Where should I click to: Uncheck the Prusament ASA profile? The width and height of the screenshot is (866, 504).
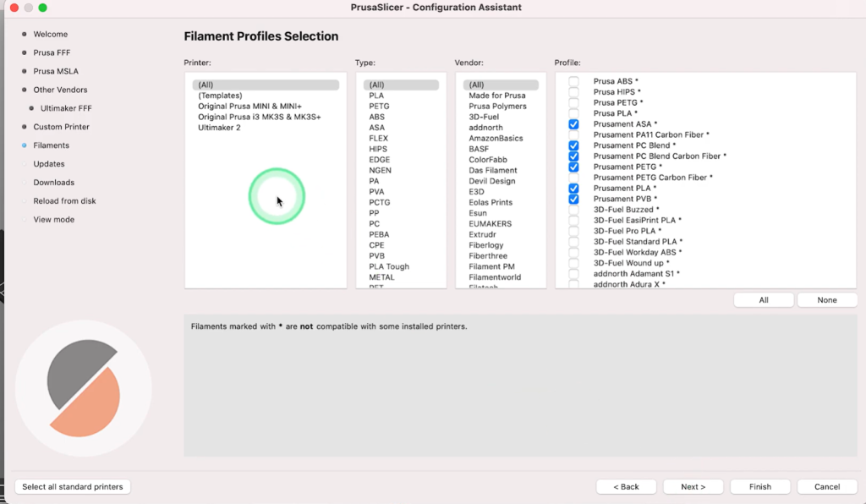point(573,124)
